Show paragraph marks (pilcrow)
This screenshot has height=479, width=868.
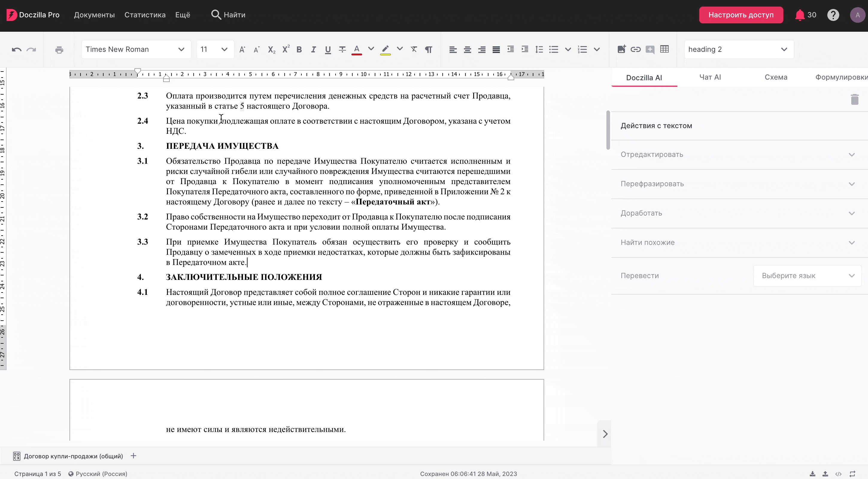point(429,50)
